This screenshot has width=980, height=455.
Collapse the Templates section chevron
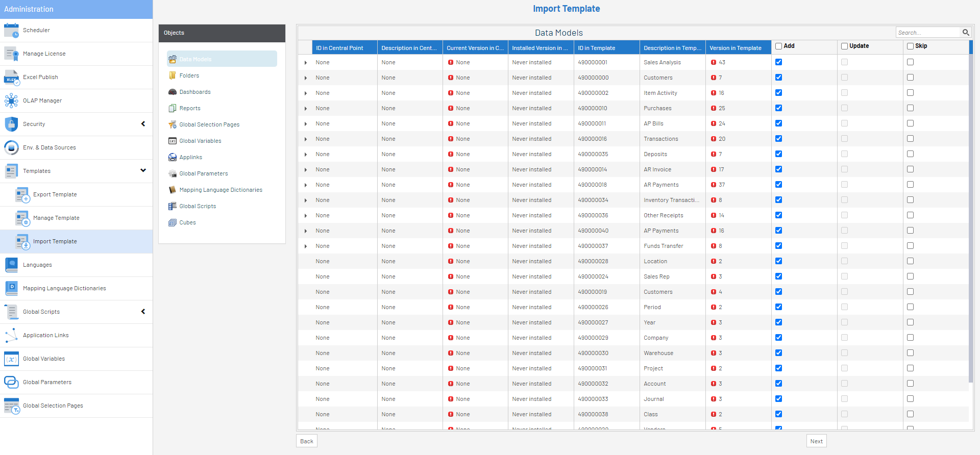(x=143, y=170)
